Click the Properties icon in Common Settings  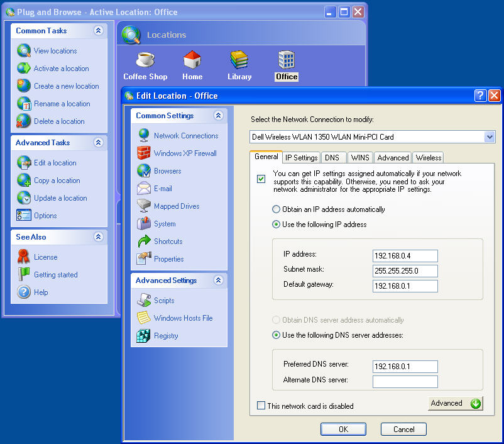[144, 258]
